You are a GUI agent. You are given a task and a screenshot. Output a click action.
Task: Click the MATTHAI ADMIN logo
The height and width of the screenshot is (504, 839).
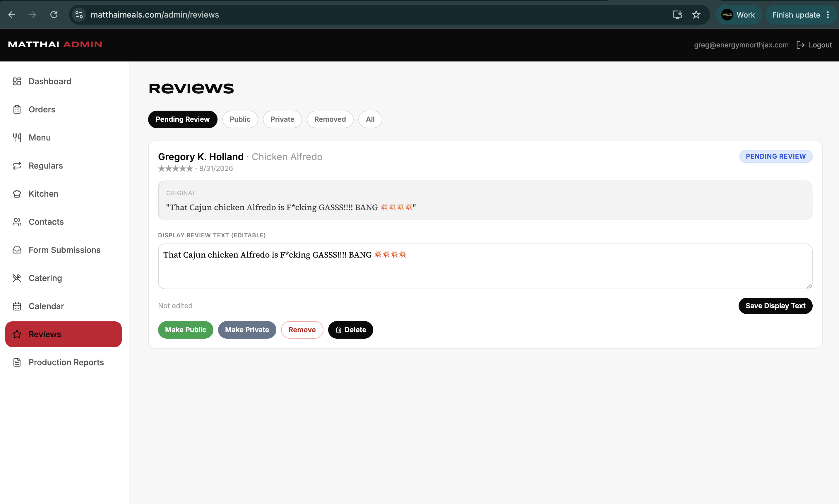click(x=55, y=44)
